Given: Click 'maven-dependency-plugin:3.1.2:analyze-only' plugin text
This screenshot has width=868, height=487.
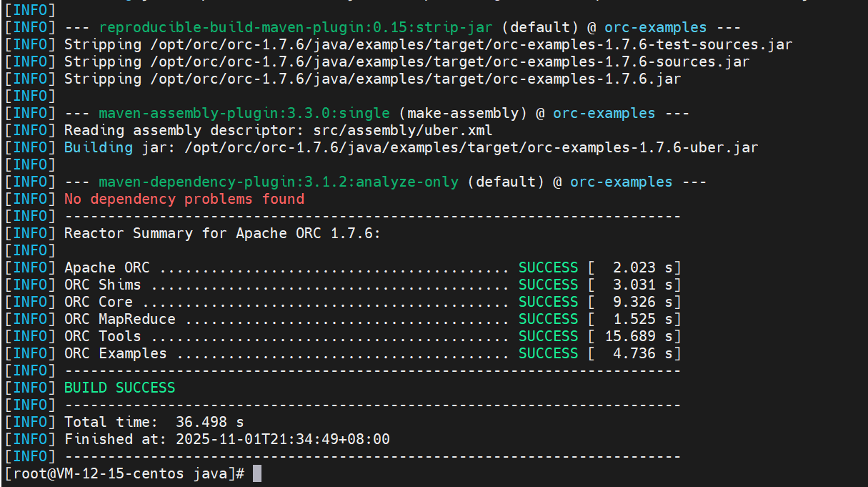Looking at the screenshot, I should coord(279,182).
